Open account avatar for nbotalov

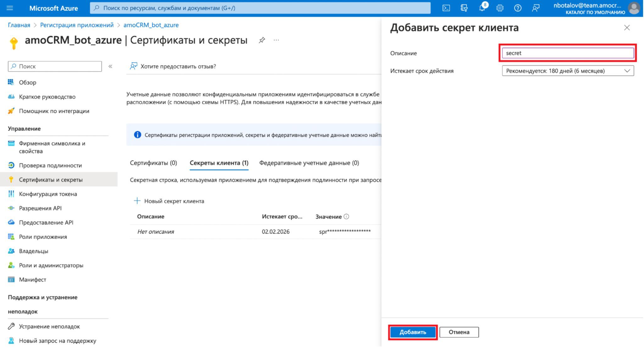(634, 8)
